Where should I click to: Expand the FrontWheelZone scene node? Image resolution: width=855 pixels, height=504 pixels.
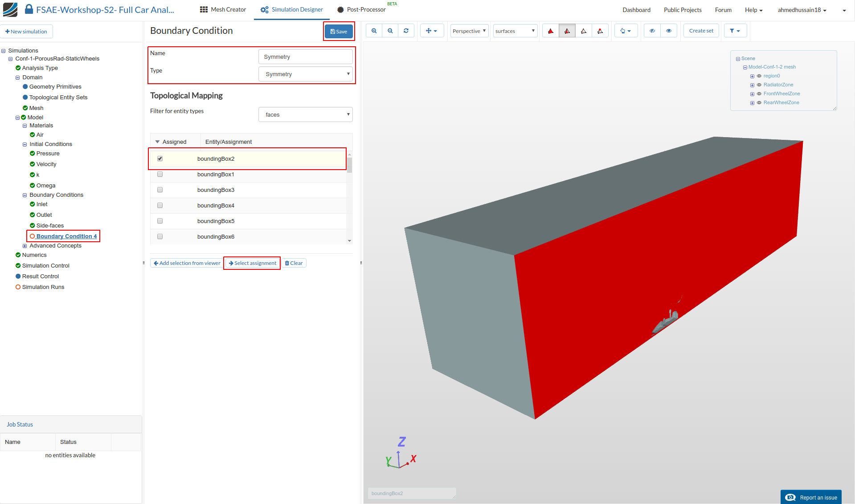click(752, 94)
